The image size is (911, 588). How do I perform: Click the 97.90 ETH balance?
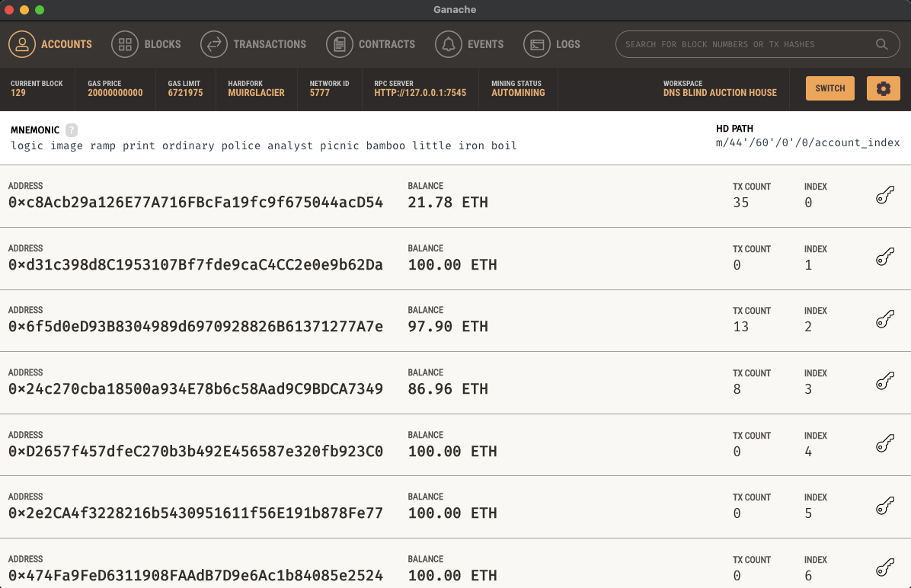(448, 327)
